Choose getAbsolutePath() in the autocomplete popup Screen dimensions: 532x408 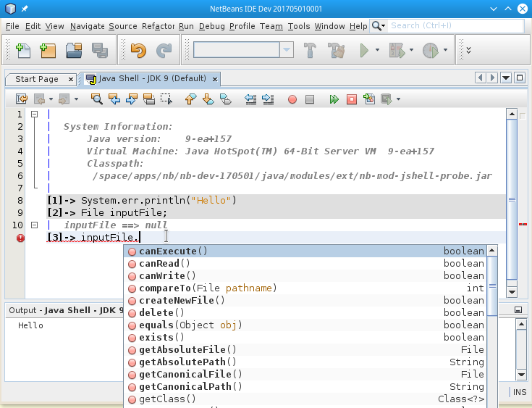coord(187,362)
